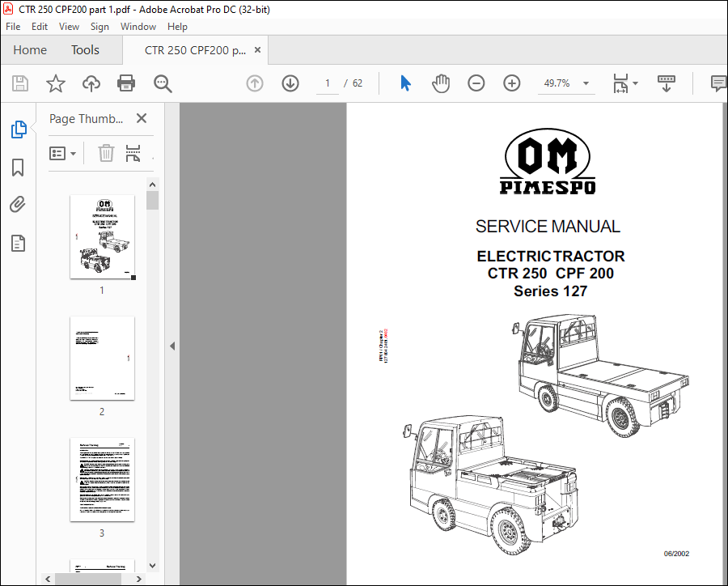This screenshot has height=586, width=728.
Task: Click the SERVICE MANUAL heading text
Action: tap(548, 227)
